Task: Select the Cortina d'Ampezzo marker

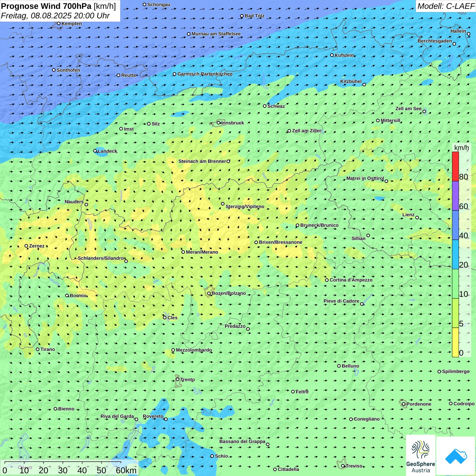Action: coord(327,280)
